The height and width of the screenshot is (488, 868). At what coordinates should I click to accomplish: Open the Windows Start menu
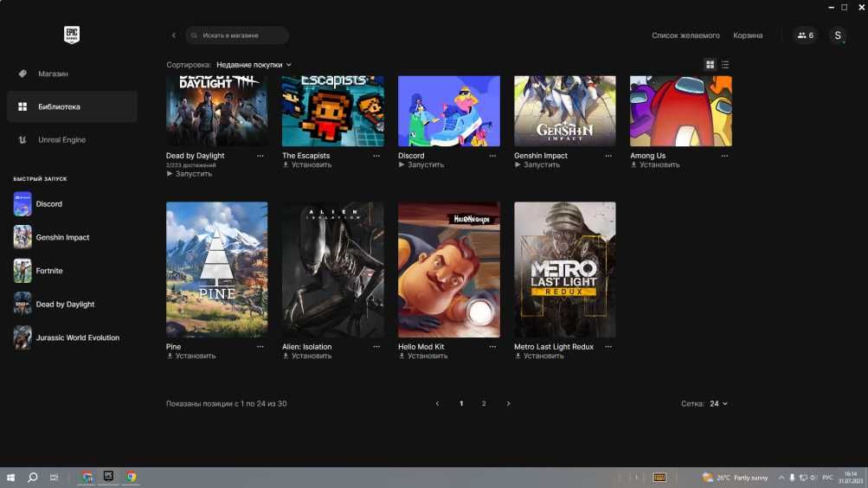click(10, 477)
